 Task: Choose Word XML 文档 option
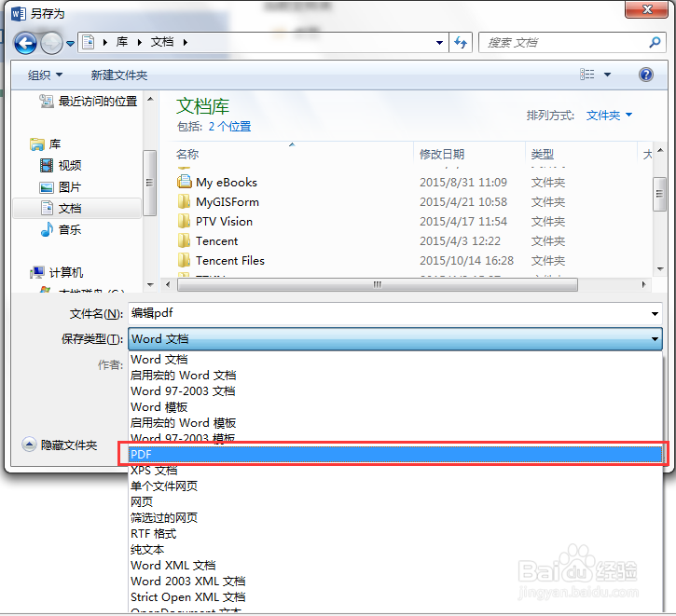pyautogui.click(x=395, y=565)
